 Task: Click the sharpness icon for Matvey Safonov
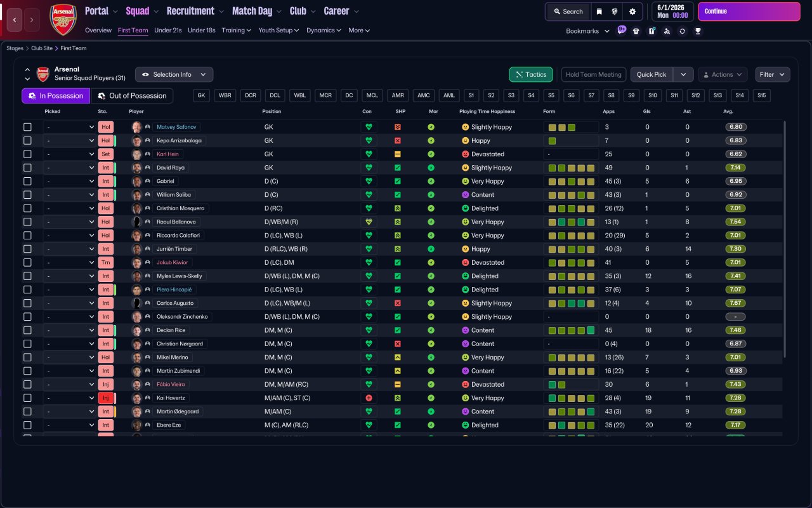point(398,127)
